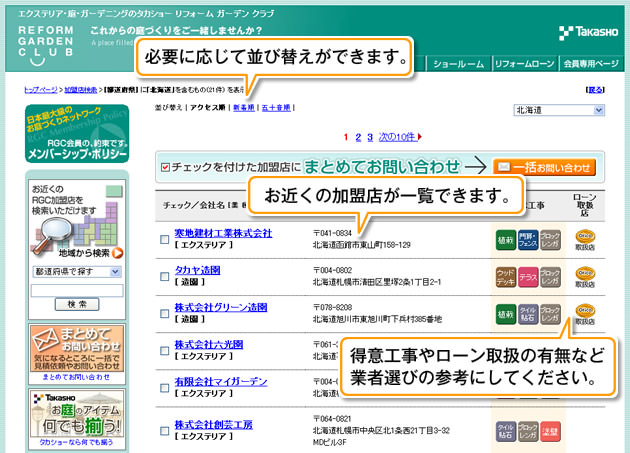Viewport: 630px width, 453px height.
Task: Open the 会員専用ページ tab
Action: pyautogui.click(x=591, y=64)
